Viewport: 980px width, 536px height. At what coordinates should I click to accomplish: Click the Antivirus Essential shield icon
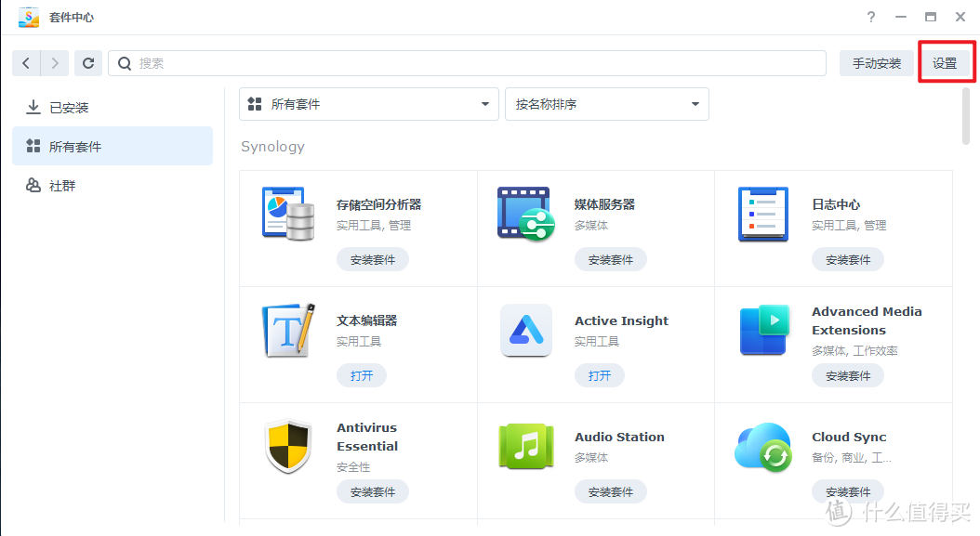(x=288, y=446)
